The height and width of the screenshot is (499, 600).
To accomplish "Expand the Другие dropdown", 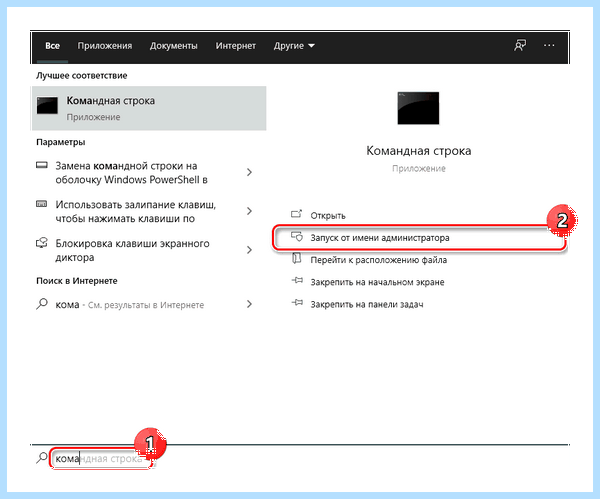I will click(x=294, y=46).
